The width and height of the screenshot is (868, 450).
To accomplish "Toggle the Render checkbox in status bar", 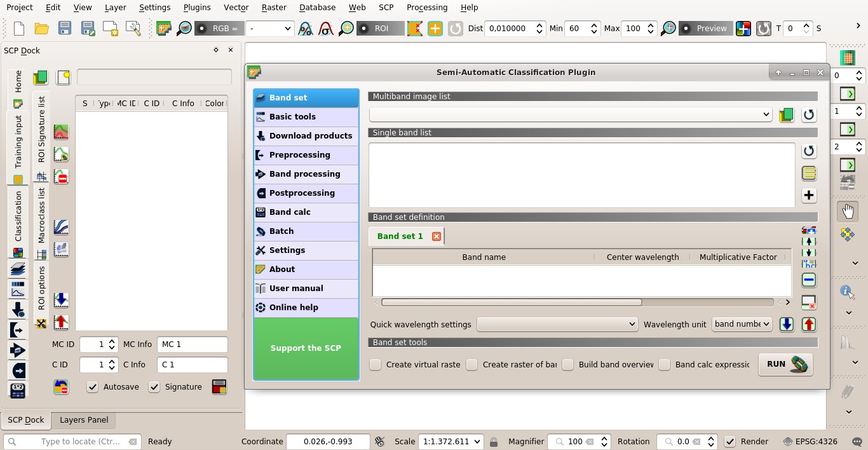I will [x=730, y=441].
